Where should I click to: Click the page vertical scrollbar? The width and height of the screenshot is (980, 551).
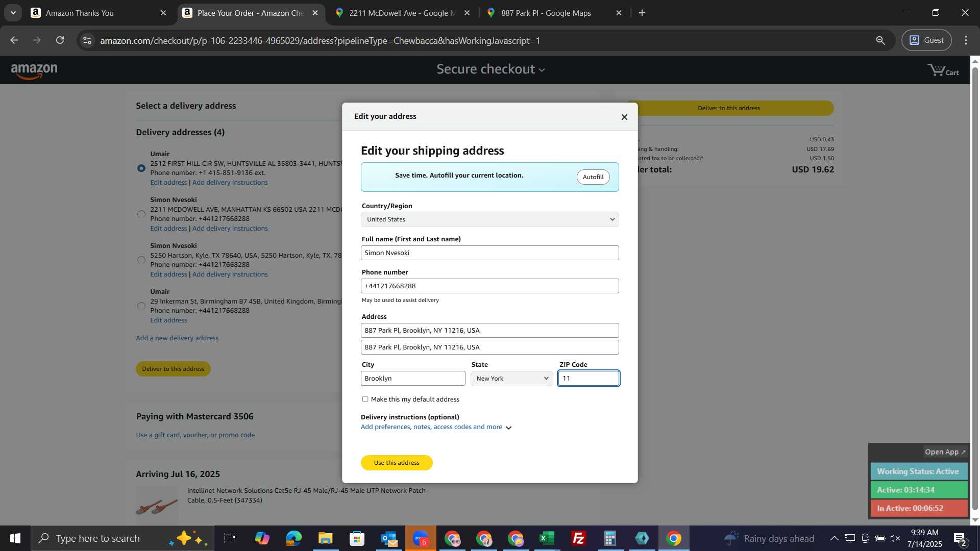(x=975, y=288)
